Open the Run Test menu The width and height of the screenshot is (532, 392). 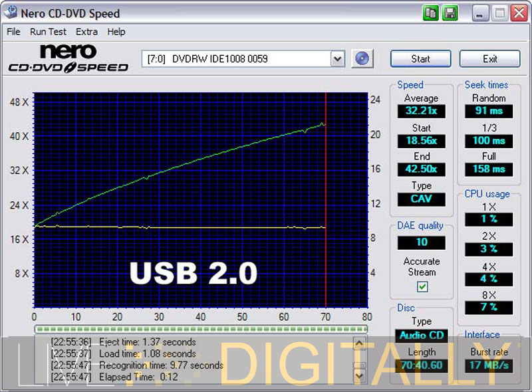(48, 31)
